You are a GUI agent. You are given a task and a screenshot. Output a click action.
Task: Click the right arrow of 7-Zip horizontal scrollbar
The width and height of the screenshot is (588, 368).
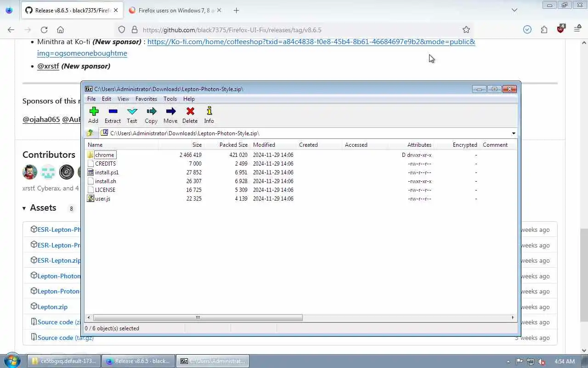point(513,317)
